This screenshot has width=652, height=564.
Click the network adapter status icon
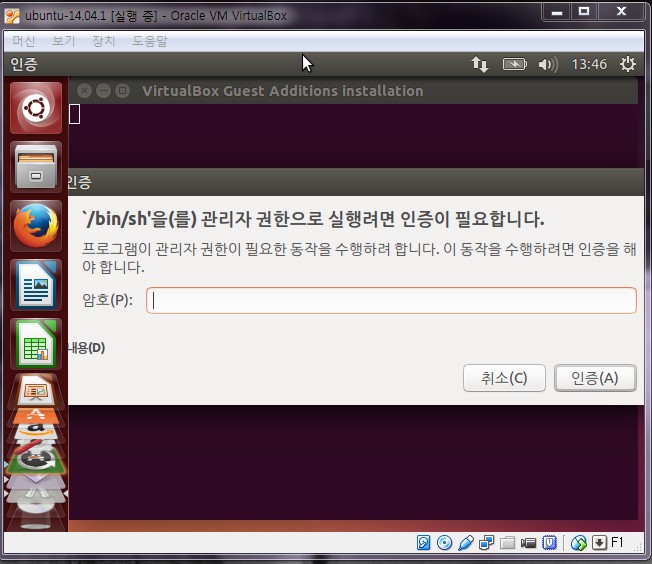click(x=486, y=543)
